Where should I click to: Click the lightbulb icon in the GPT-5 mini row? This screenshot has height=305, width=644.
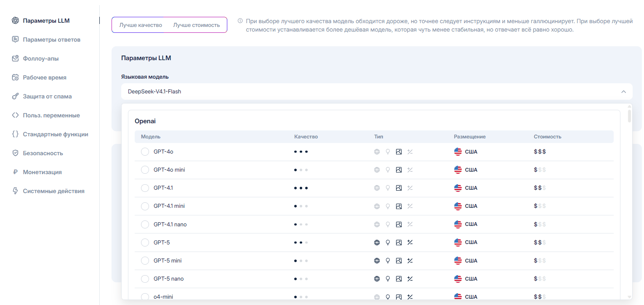[x=388, y=260]
